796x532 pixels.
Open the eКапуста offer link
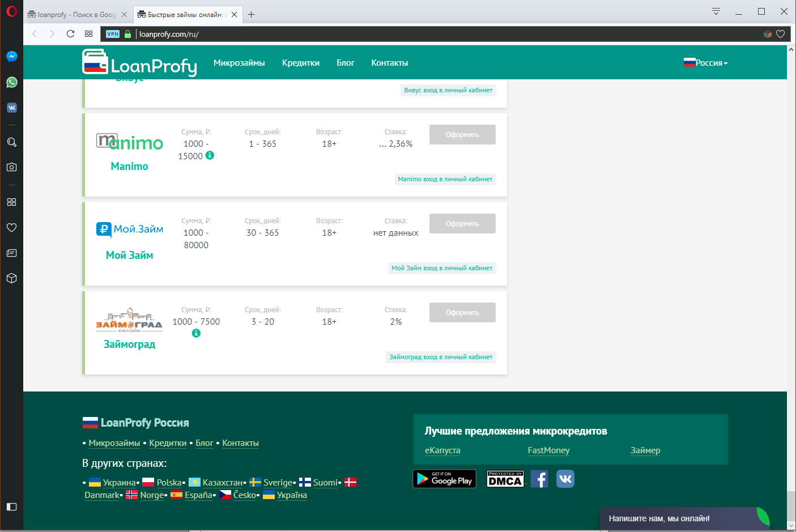[442, 450]
